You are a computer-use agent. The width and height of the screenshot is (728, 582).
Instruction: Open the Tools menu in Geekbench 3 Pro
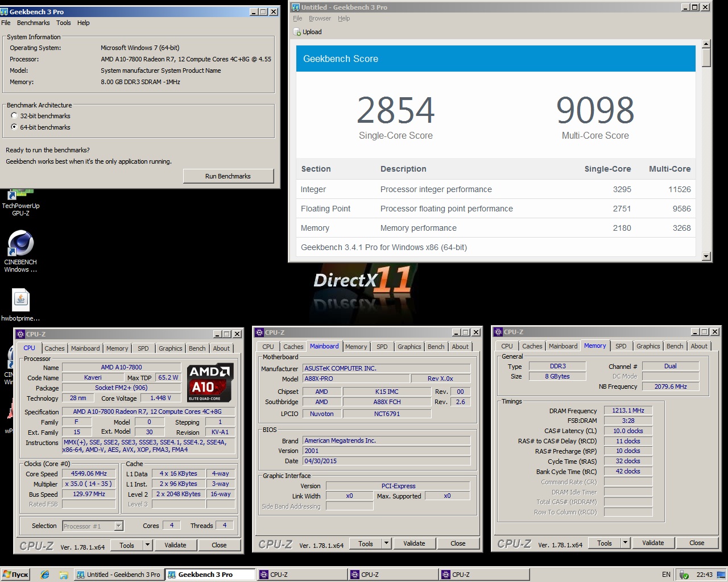64,23
